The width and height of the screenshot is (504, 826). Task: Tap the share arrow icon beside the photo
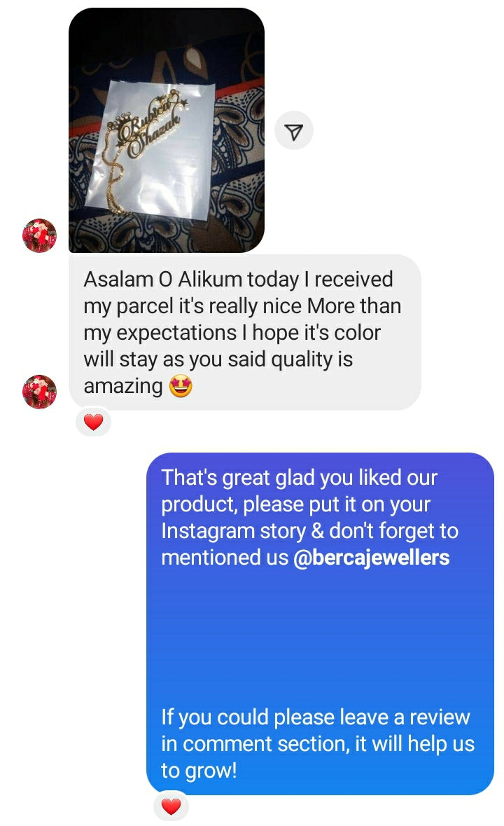click(x=293, y=130)
